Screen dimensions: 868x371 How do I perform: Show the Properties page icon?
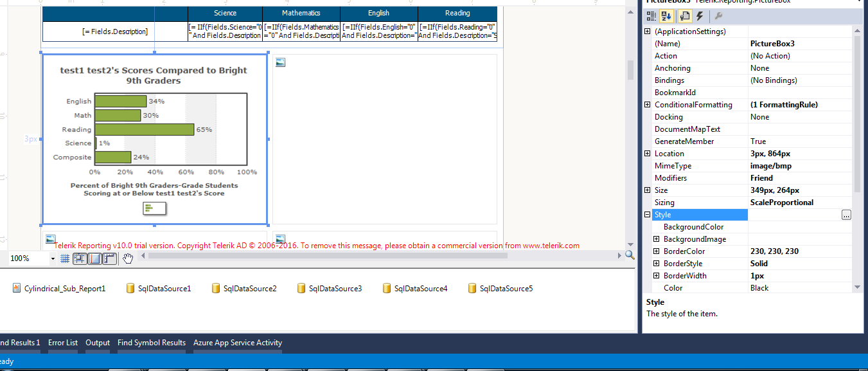684,16
